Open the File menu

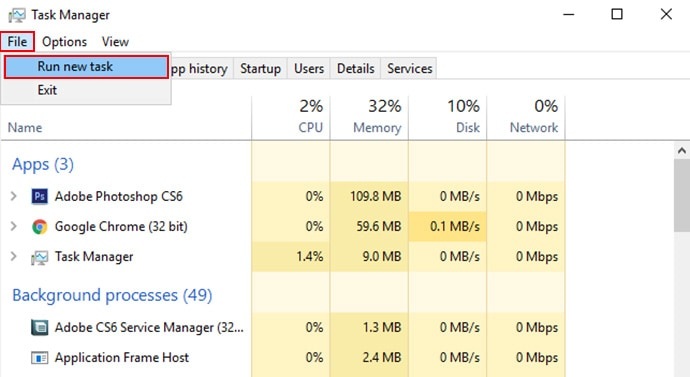coord(17,42)
